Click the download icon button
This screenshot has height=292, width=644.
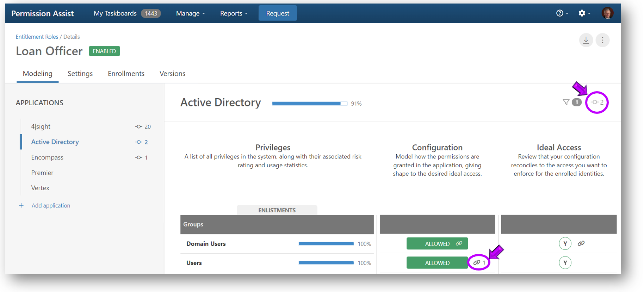coord(586,40)
